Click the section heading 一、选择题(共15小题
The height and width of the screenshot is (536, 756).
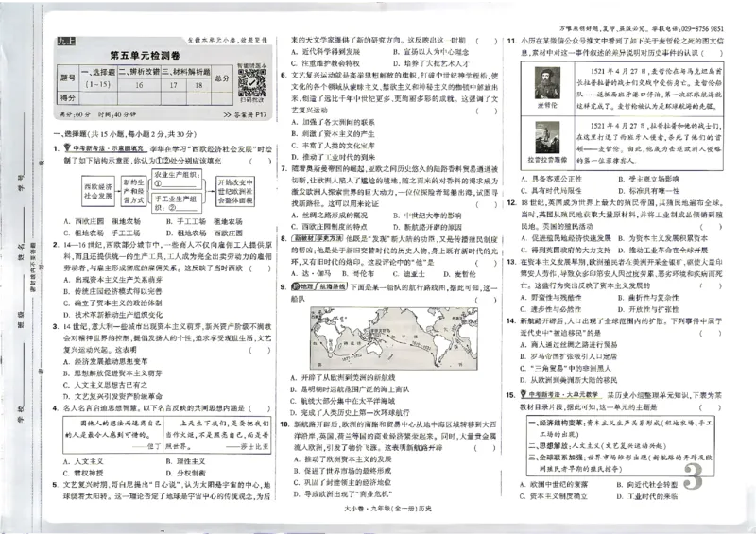pyautogui.click(x=125, y=134)
